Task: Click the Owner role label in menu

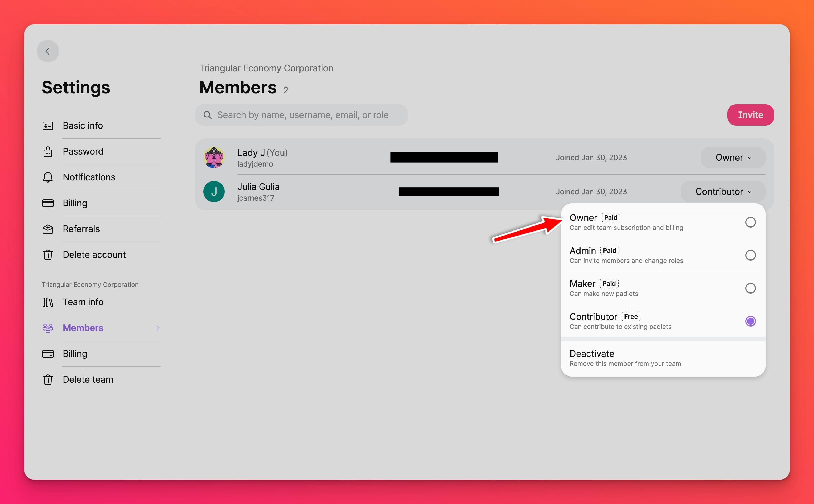Action: click(x=583, y=218)
